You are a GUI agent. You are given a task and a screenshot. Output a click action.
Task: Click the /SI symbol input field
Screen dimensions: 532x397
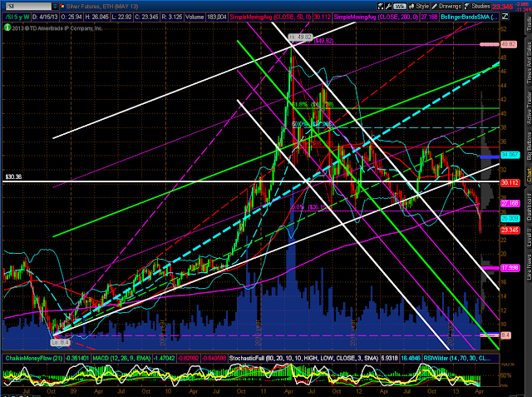[27, 6]
